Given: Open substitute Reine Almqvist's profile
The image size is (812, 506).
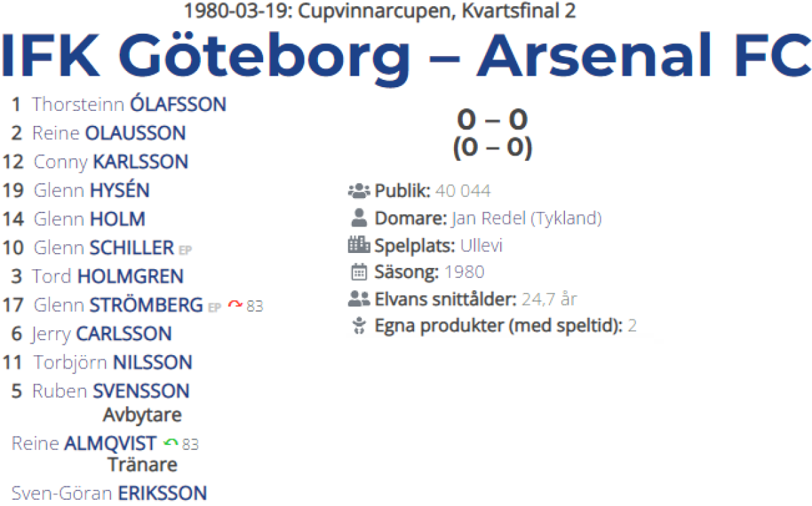Looking at the screenshot, I should click(x=84, y=444).
